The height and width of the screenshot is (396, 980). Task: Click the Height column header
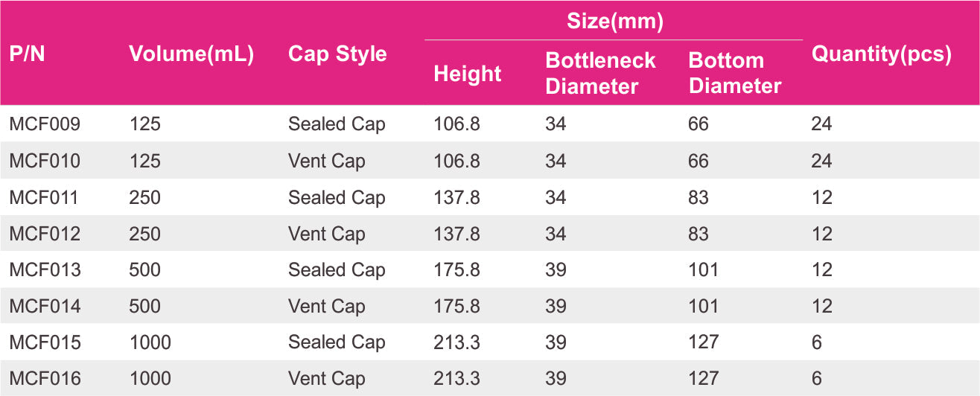pyautogui.click(x=468, y=74)
